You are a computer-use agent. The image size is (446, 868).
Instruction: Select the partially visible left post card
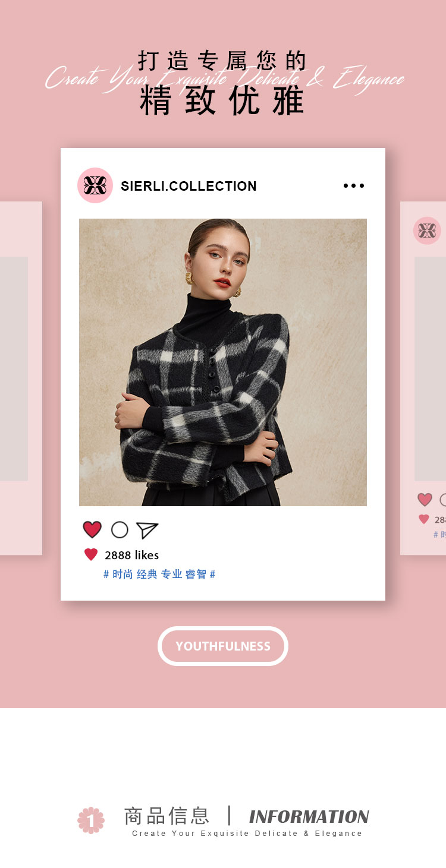(x=21, y=378)
